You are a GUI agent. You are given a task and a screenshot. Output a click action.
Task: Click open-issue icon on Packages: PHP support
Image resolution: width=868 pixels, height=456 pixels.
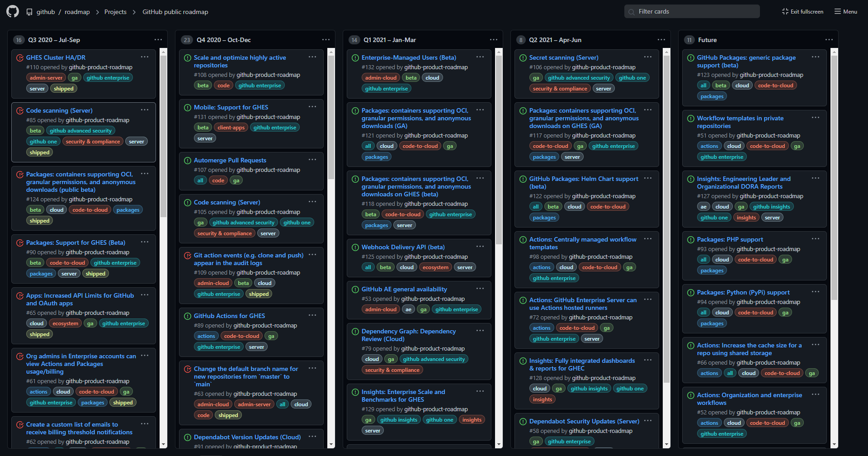pyautogui.click(x=691, y=240)
